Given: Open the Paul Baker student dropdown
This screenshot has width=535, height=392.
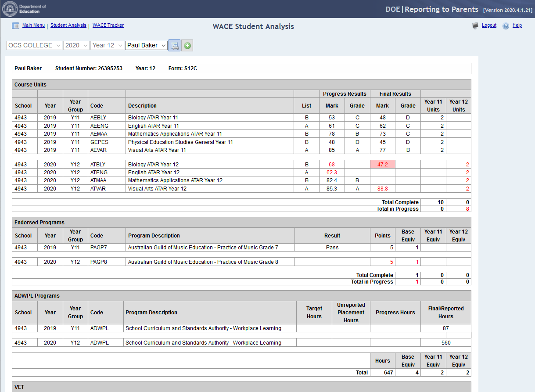Looking at the screenshot, I should pos(146,45).
